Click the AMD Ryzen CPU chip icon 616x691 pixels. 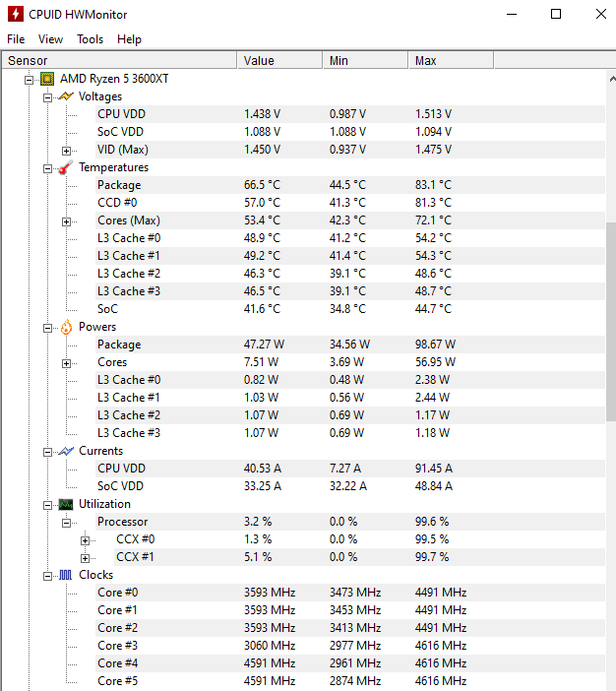47,79
